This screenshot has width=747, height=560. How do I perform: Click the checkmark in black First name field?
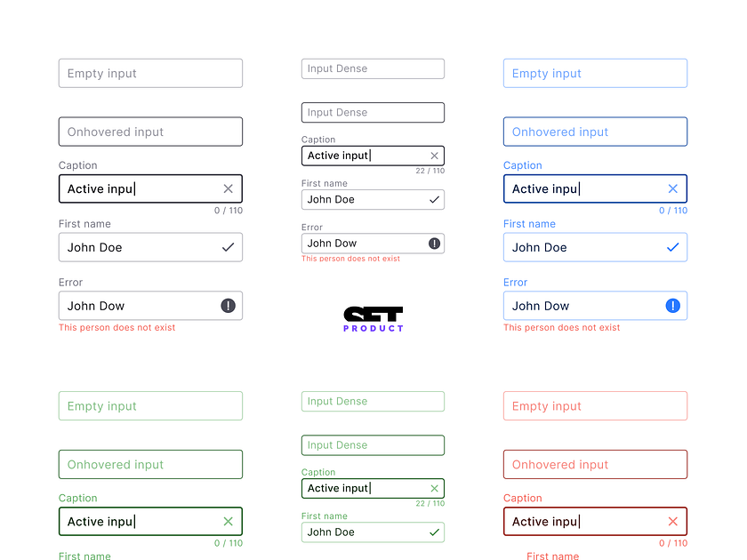(228, 247)
